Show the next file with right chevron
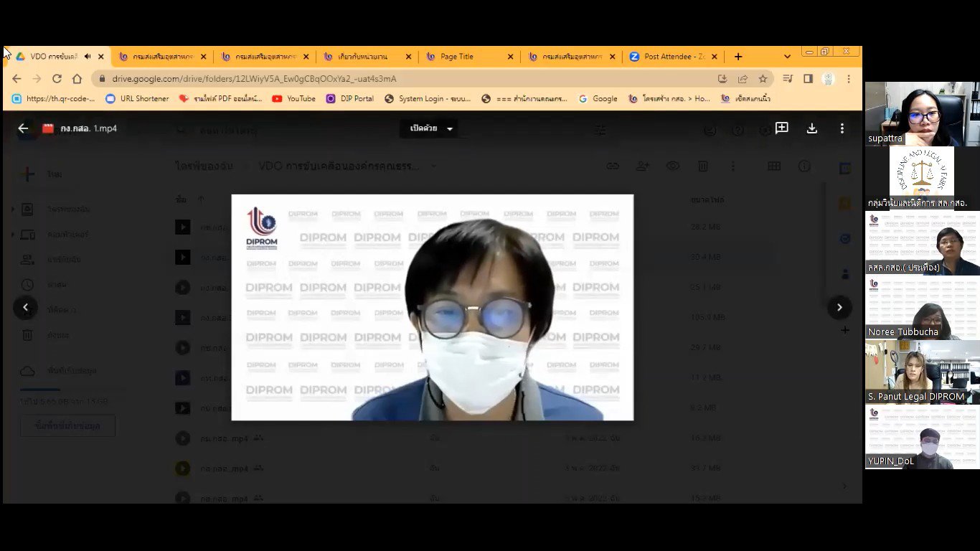Image resolution: width=980 pixels, height=551 pixels. tap(839, 307)
